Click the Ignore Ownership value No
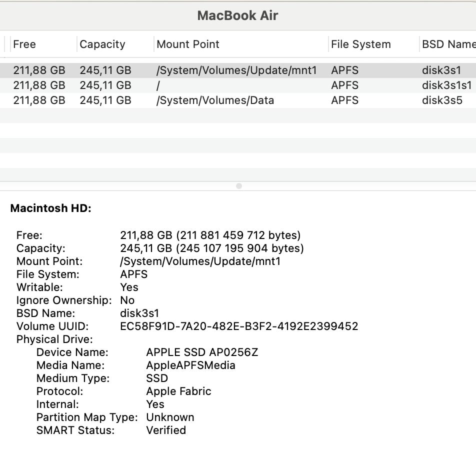The height and width of the screenshot is (453, 476). click(x=127, y=300)
